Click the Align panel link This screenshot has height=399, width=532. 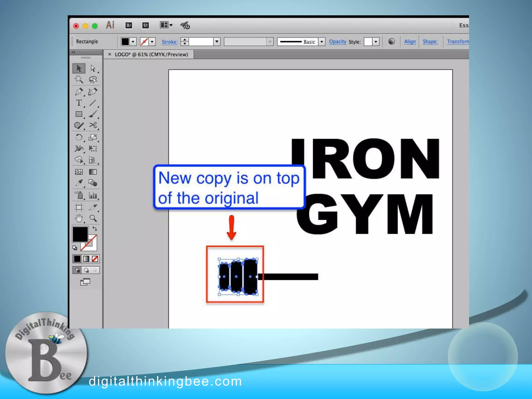tap(410, 42)
